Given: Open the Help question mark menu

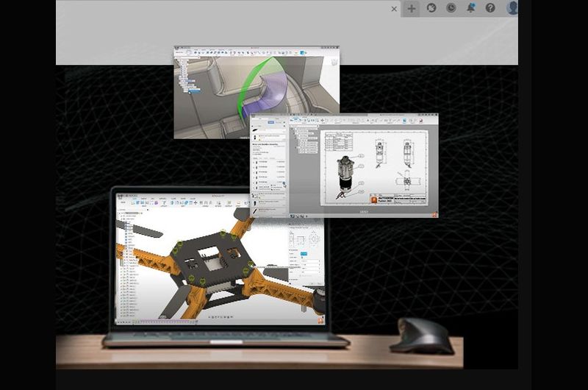Looking at the screenshot, I should (x=490, y=8).
